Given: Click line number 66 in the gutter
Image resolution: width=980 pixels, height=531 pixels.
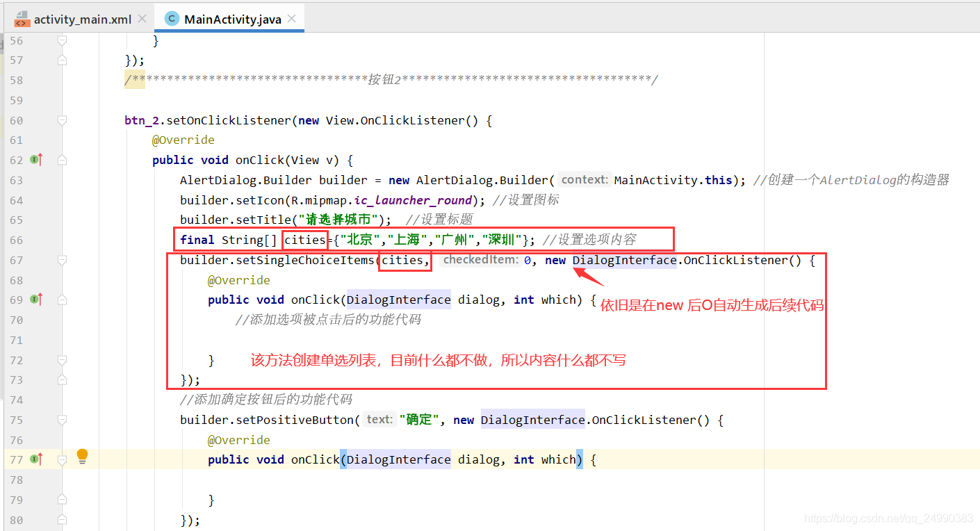Looking at the screenshot, I should click(x=15, y=240).
